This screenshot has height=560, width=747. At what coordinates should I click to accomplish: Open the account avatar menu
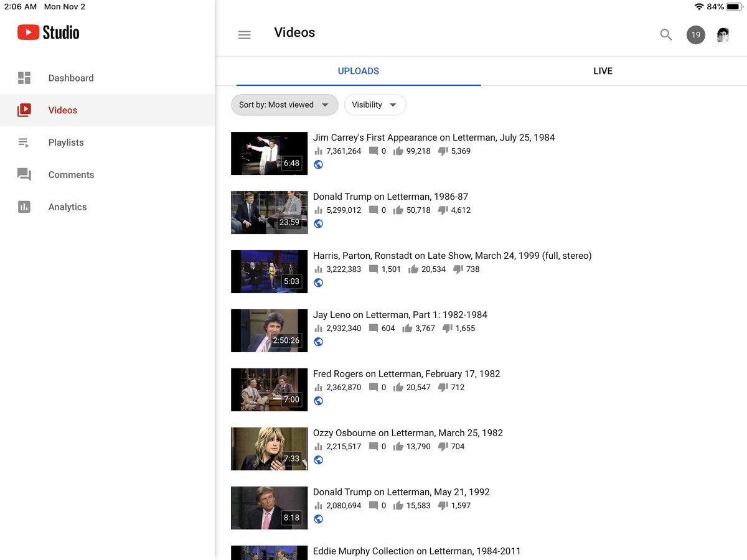pos(723,35)
